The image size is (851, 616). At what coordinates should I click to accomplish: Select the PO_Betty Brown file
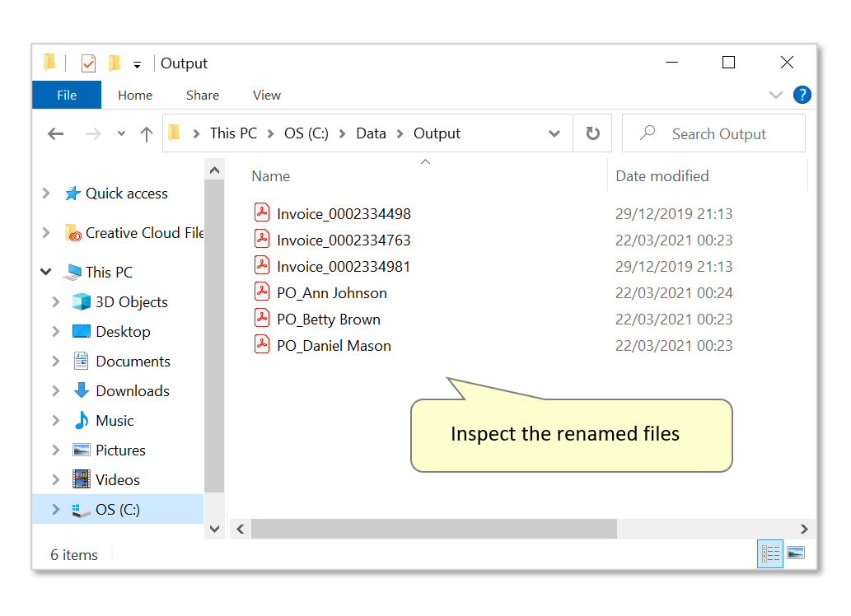click(x=329, y=320)
